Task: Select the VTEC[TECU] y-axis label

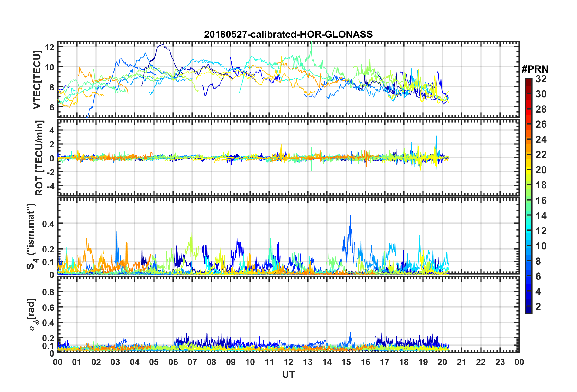Action: pos(37,80)
